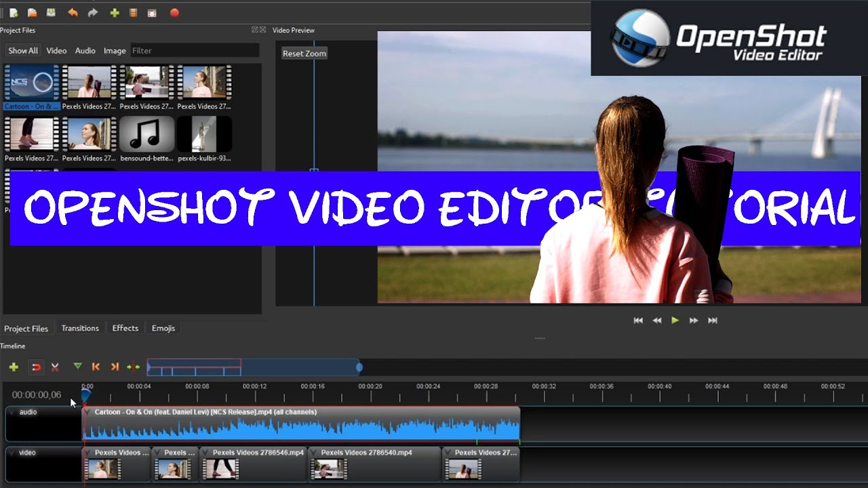The image size is (868, 488).
Task: Jump to the previous marker
Action: tap(96, 367)
